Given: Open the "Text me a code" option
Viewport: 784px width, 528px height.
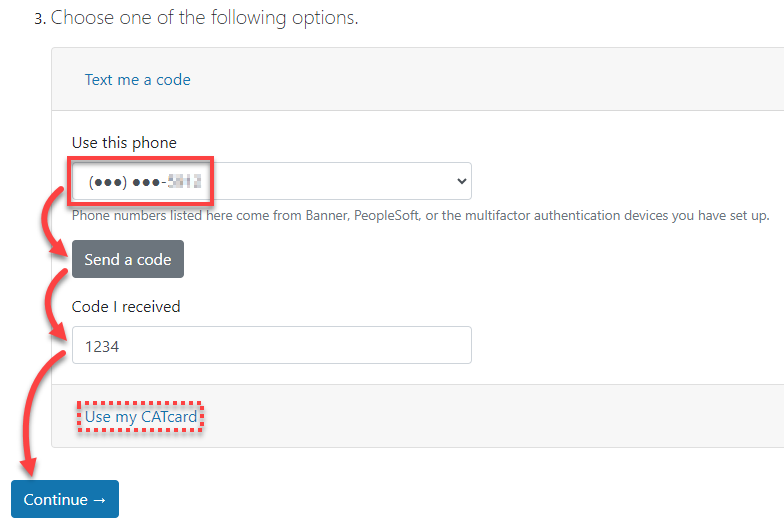Looking at the screenshot, I should coord(137,80).
